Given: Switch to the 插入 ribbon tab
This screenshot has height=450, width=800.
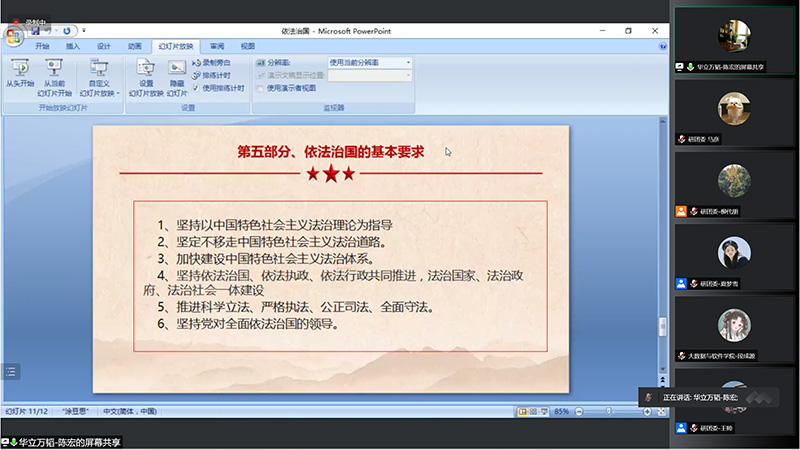Looking at the screenshot, I should (x=73, y=46).
